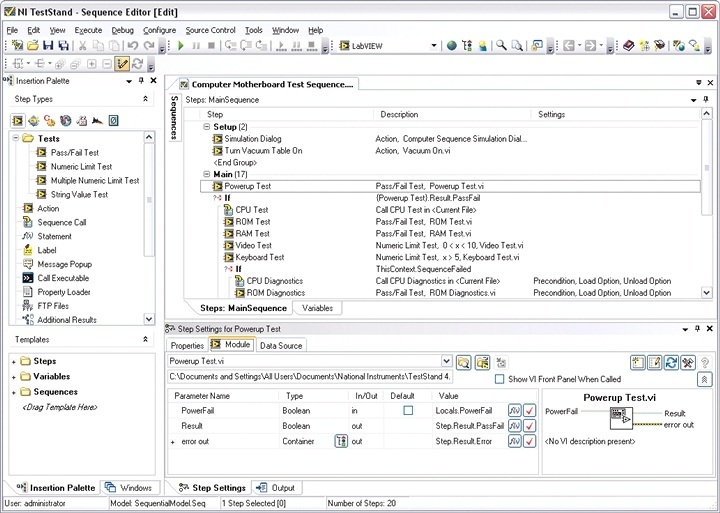
Task: Select the LabVIEW adapter icon in Step Types
Action: tap(19, 120)
